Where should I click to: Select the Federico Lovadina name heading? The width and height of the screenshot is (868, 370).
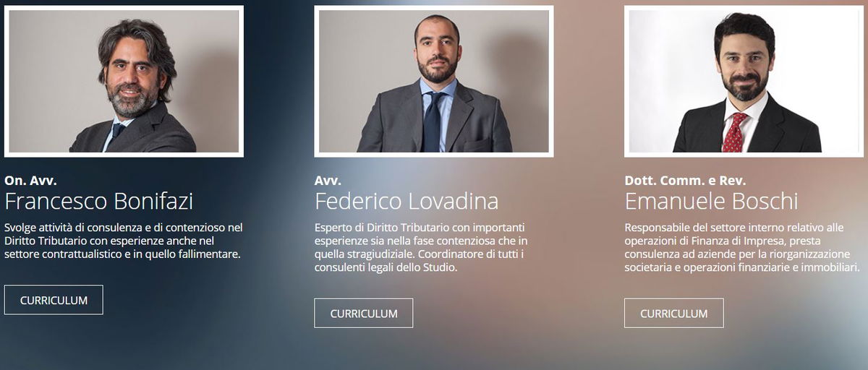(407, 201)
